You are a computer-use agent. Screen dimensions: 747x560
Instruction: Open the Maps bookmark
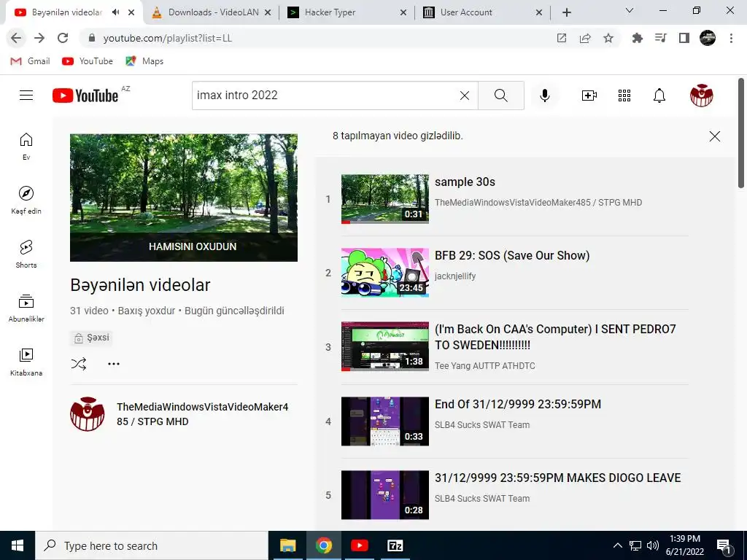(144, 61)
